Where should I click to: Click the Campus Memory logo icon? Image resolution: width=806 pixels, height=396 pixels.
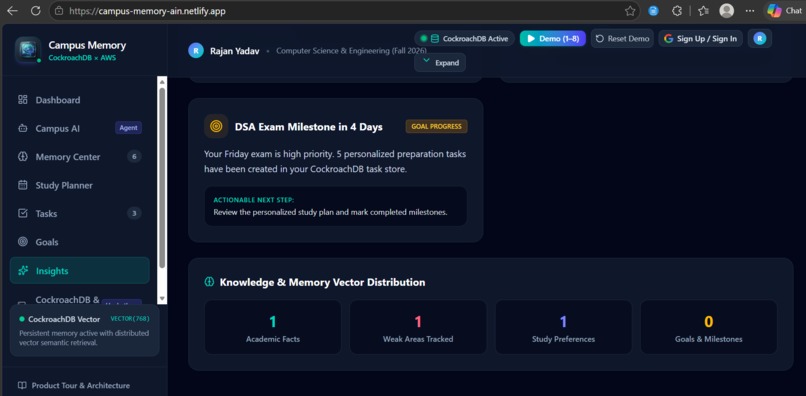click(28, 50)
